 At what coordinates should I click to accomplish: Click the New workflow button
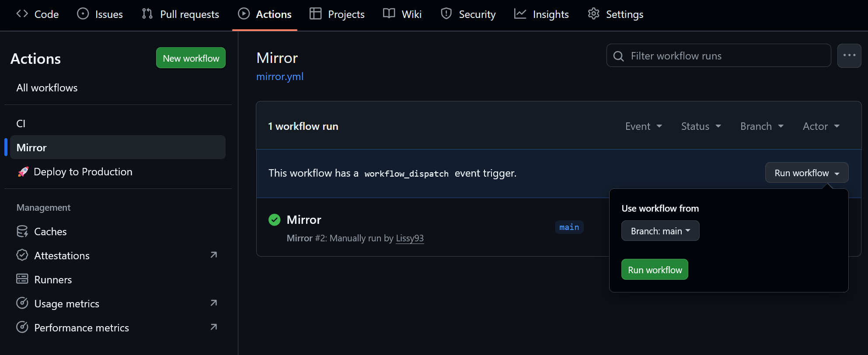coord(191,58)
